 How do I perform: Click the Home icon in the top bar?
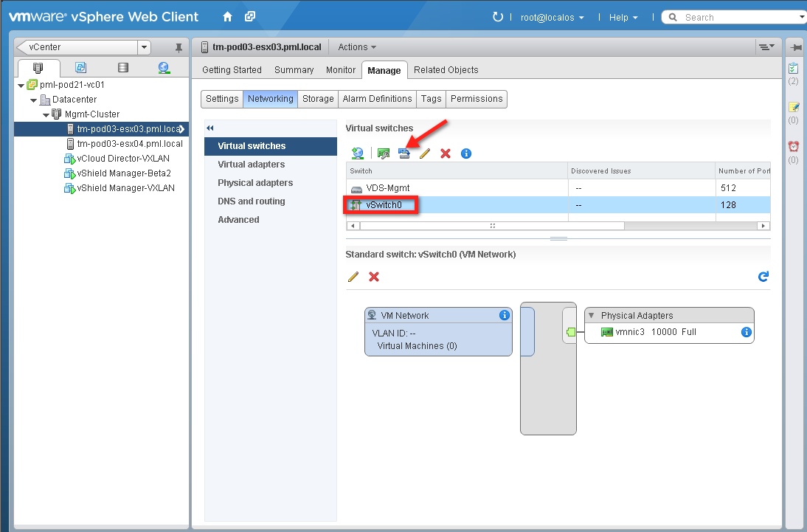point(227,15)
